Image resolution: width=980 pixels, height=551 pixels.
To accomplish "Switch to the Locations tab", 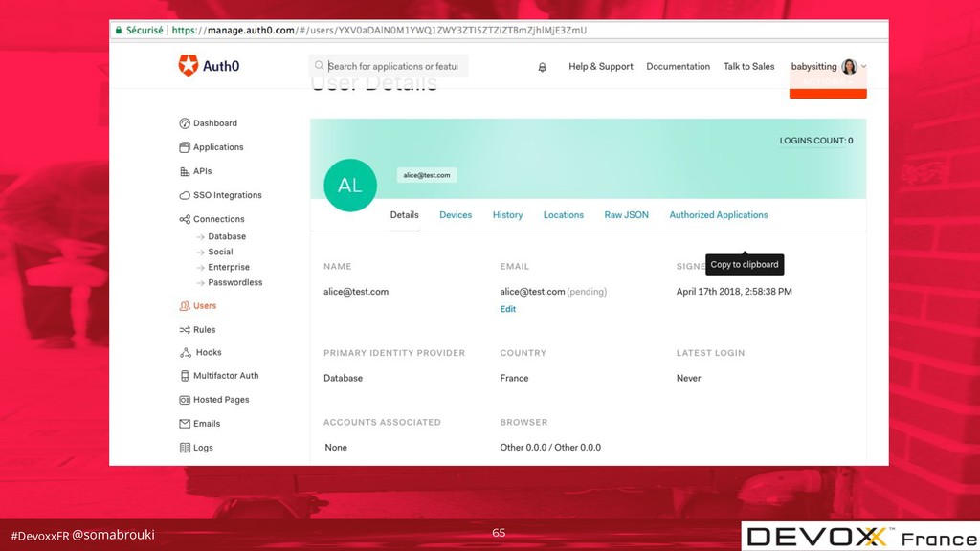I will click(x=563, y=215).
